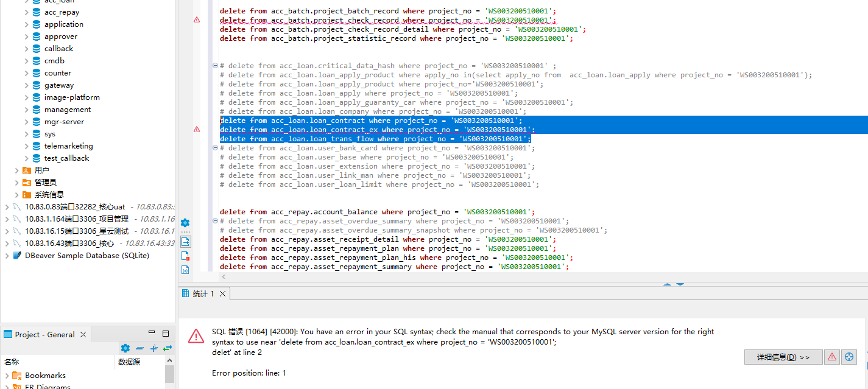868x389 pixels.
Task: Select connection 10.83.1.164端口3306_项目管理
Action: click(77, 219)
